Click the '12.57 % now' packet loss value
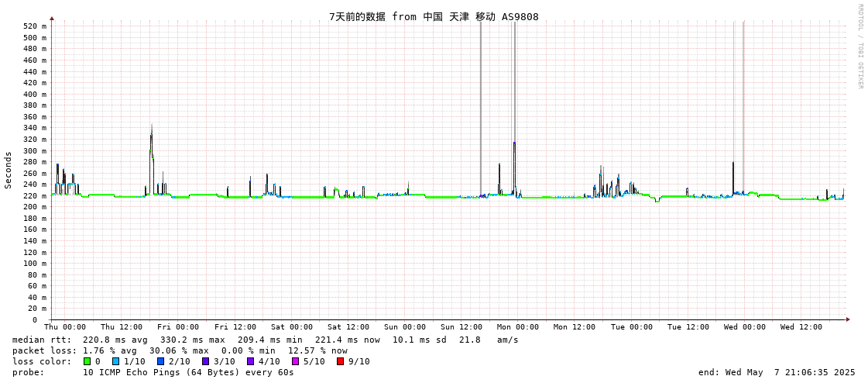Screen dimensions: 868x383 317,350
